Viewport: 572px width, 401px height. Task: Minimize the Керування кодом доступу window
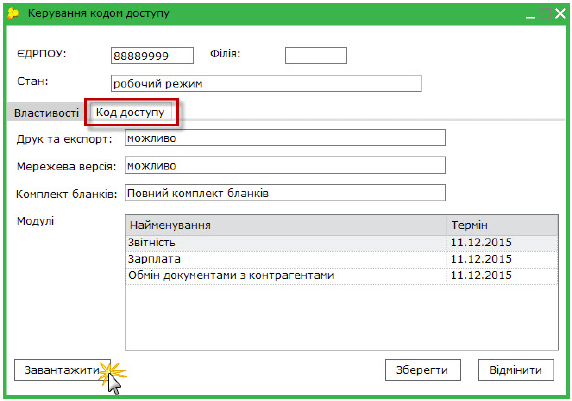(x=530, y=15)
